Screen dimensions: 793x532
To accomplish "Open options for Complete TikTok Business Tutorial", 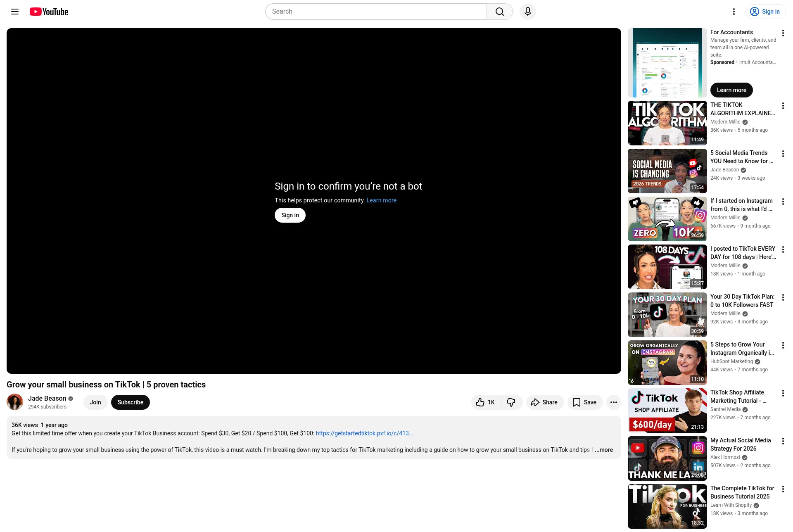I will [x=783, y=489].
